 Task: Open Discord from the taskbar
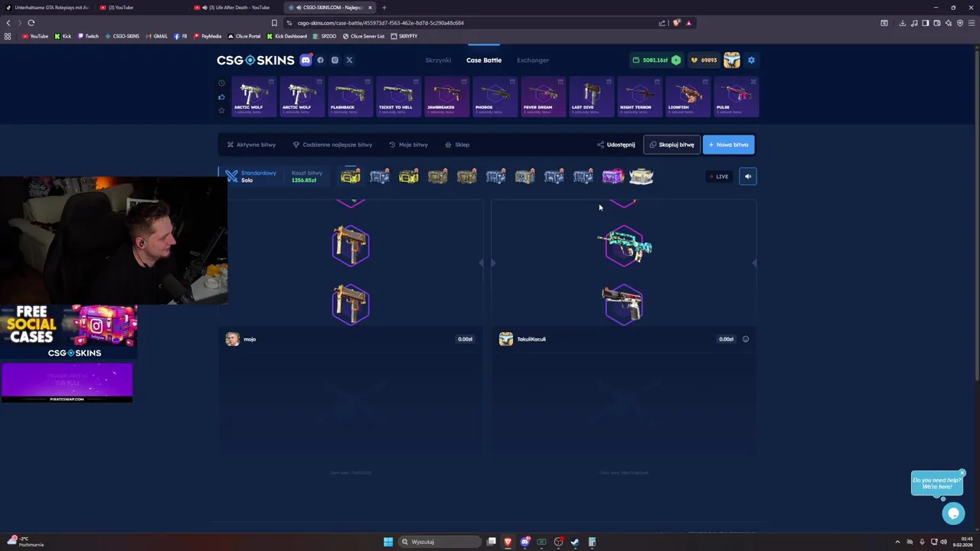pos(524,542)
